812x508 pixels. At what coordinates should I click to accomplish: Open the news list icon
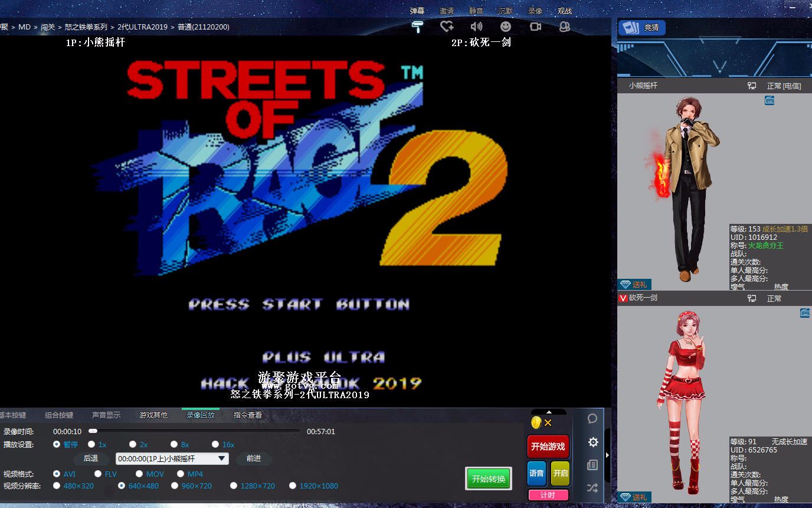coord(592,465)
